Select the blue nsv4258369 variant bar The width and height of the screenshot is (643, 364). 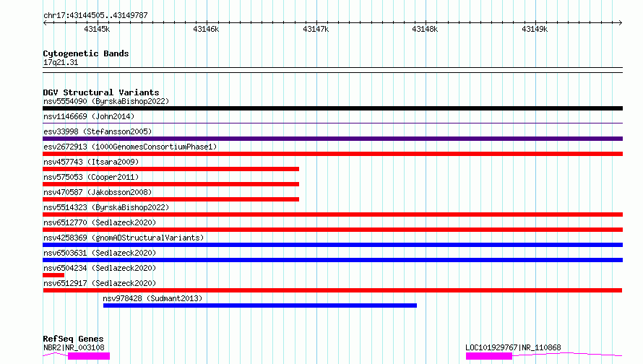(332, 245)
